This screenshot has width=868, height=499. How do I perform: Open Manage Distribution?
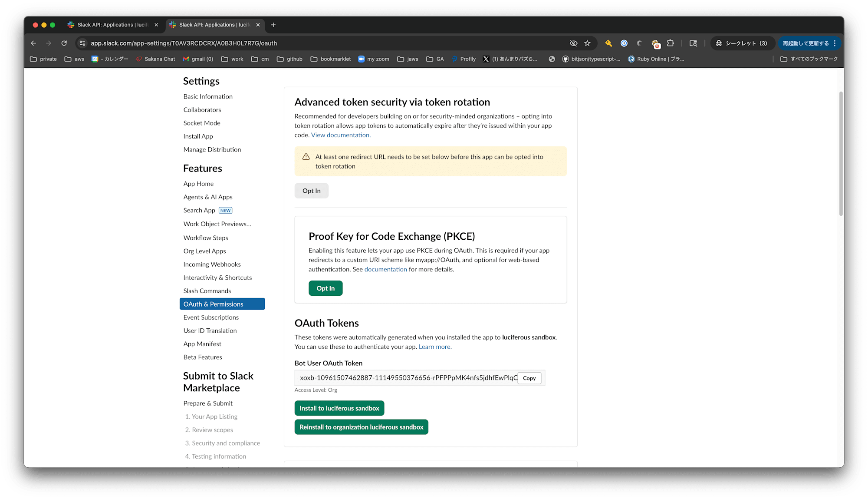pos(212,149)
